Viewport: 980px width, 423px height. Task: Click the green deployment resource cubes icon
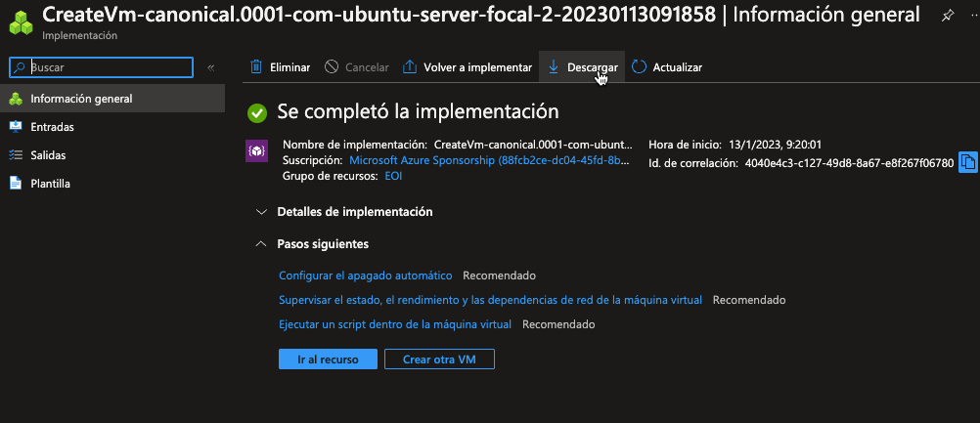[21, 21]
